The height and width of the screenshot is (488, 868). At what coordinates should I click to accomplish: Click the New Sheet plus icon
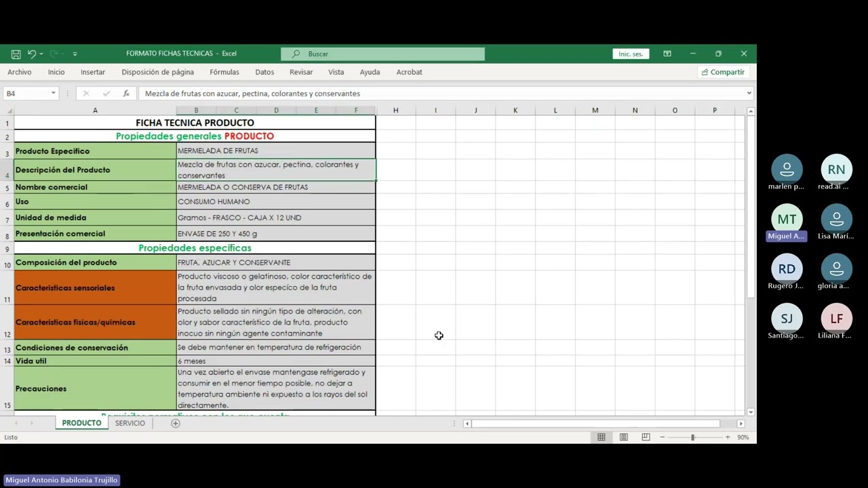click(175, 423)
